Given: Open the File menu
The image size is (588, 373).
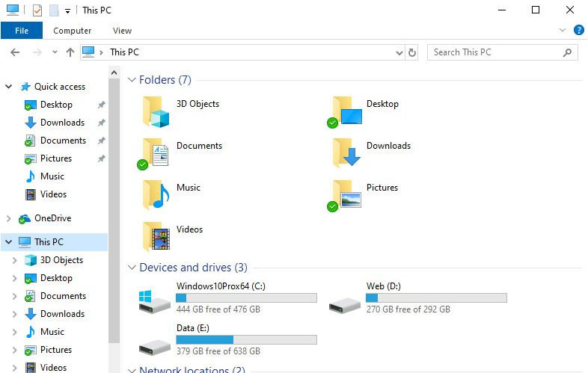Looking at the screenshot, I should pyautogui.click(x=22, y=31).
